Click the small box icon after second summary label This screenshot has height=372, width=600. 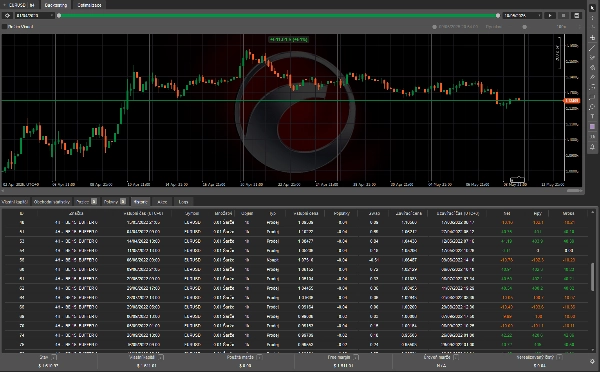coord(161,357)
